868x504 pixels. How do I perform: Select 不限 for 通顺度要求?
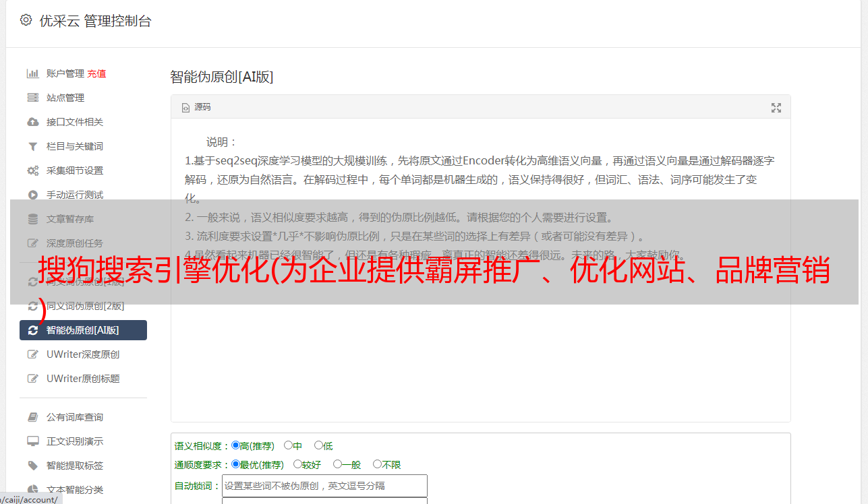point(377,464)
